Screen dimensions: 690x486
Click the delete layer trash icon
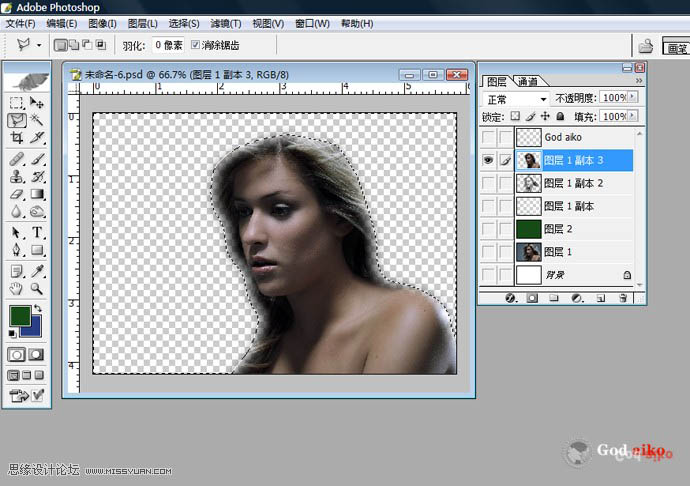pos(623,298)
